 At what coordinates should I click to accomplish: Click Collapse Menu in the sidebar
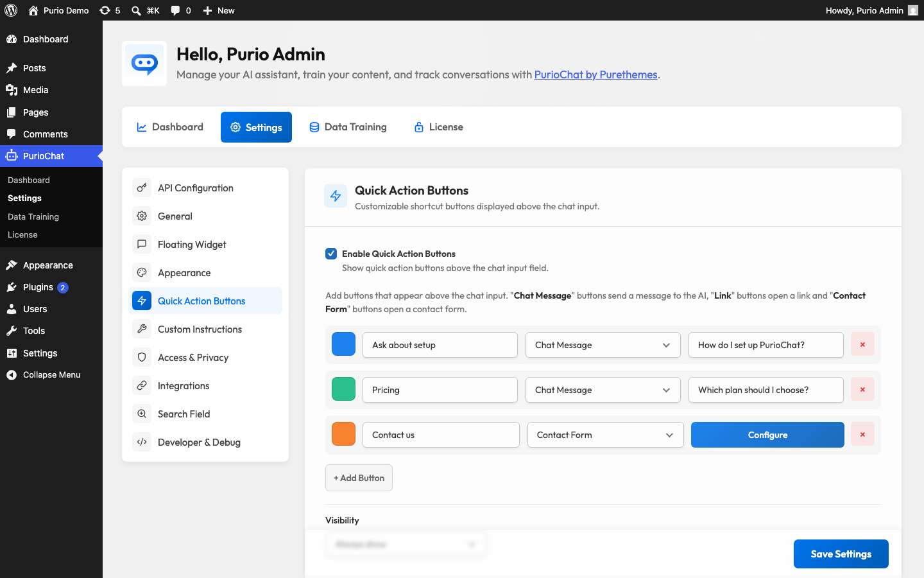(51, 374)
